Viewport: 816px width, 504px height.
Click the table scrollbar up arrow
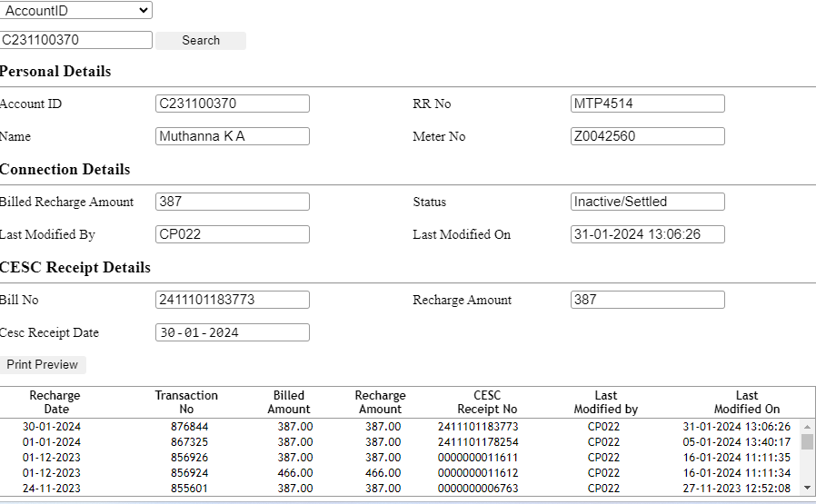pyautogui.click(x=807, y=427)
